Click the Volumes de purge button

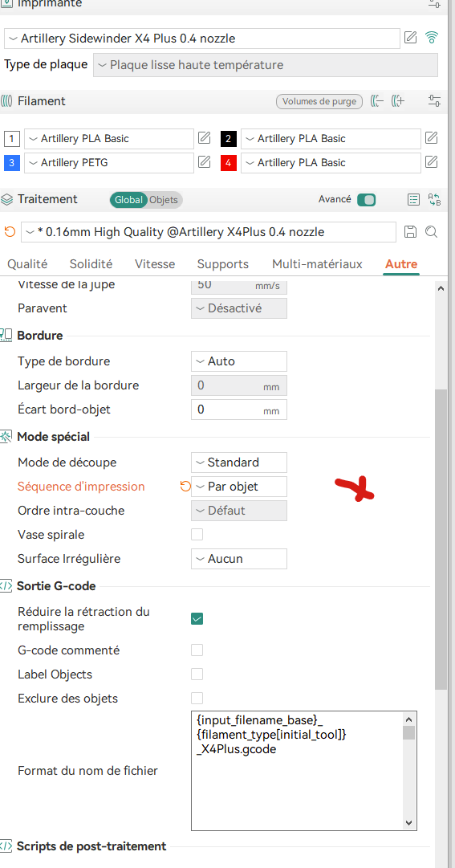click(x=319, y=101)
